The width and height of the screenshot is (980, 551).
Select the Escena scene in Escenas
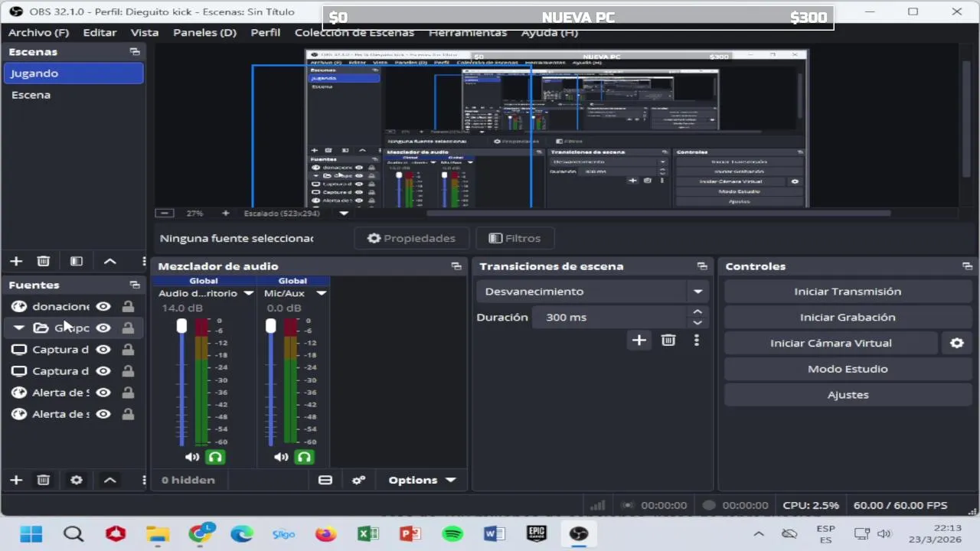pos(73,95)
